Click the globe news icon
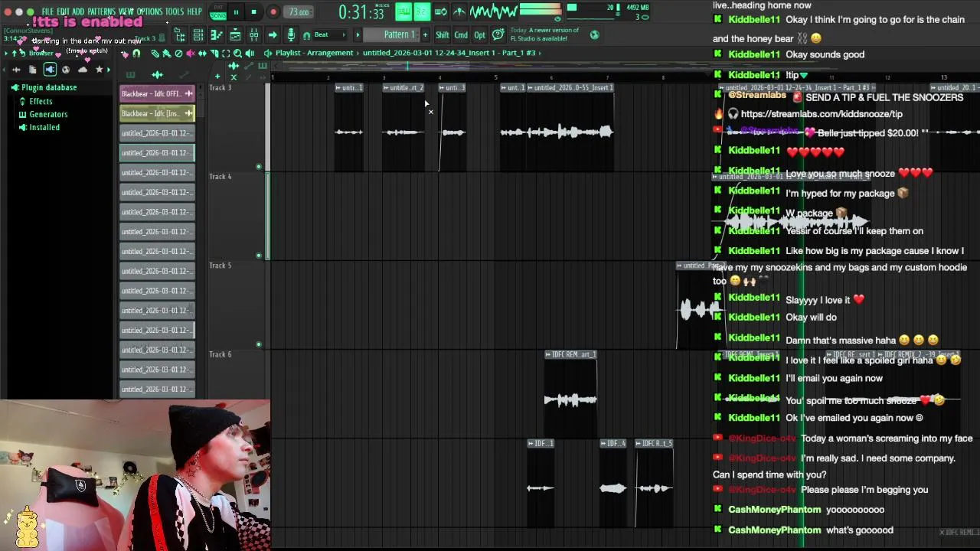This screenshot has width=980, height=551. [594, 34]
